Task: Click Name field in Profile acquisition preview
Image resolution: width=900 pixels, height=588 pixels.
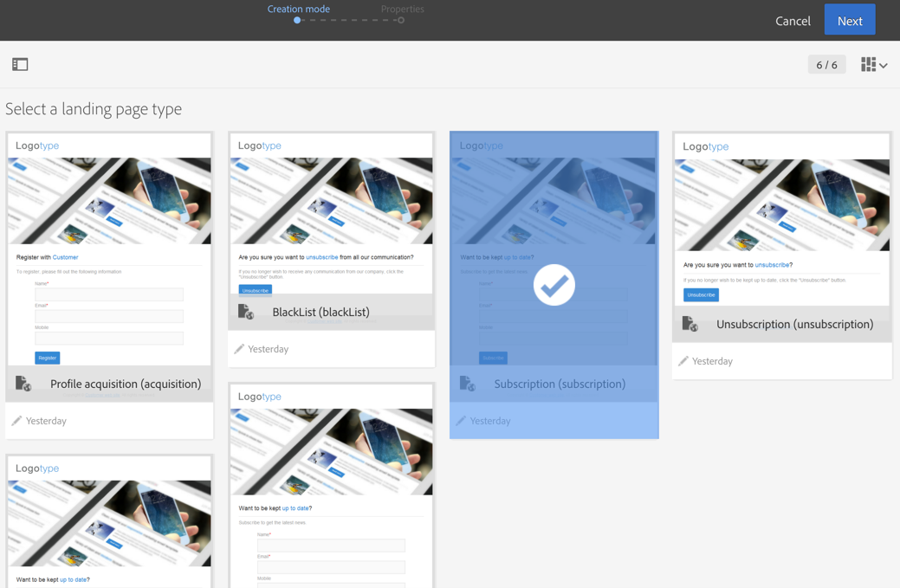Action: (109, 294)
